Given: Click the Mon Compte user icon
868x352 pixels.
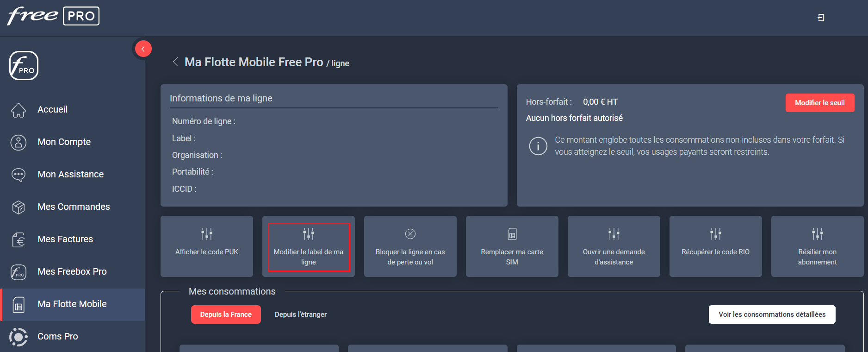Looking at the screenshot, I should [x=19, y=142].
